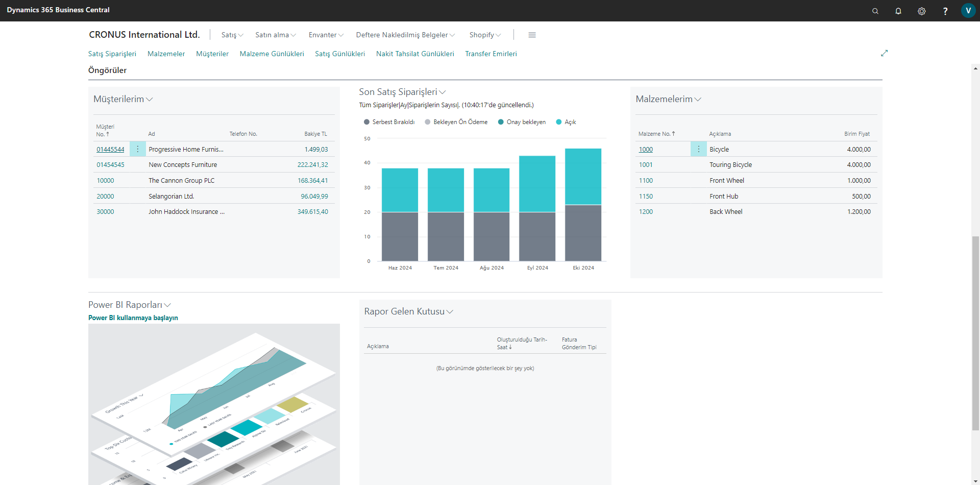The image size is (980, 485).
Task: Click the Power BI kullanmaya başlayın link
Action: pyautogui.click(x=133, y=318)
